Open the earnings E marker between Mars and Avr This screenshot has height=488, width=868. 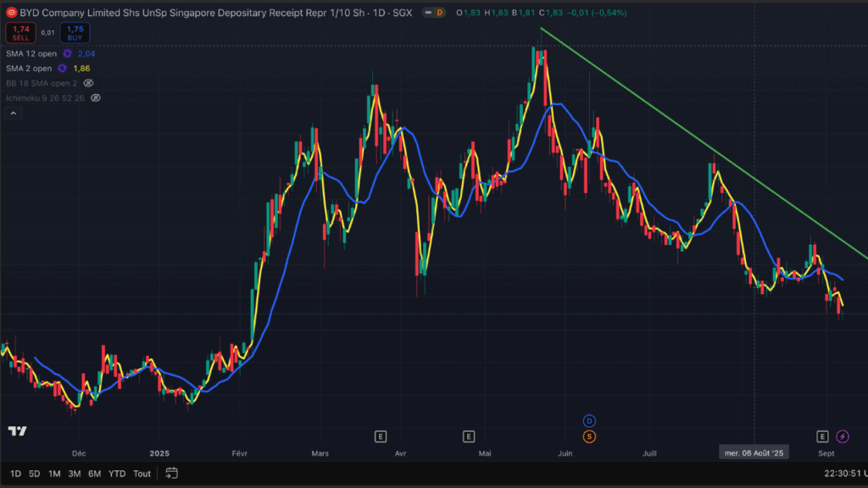click(381, 436)
